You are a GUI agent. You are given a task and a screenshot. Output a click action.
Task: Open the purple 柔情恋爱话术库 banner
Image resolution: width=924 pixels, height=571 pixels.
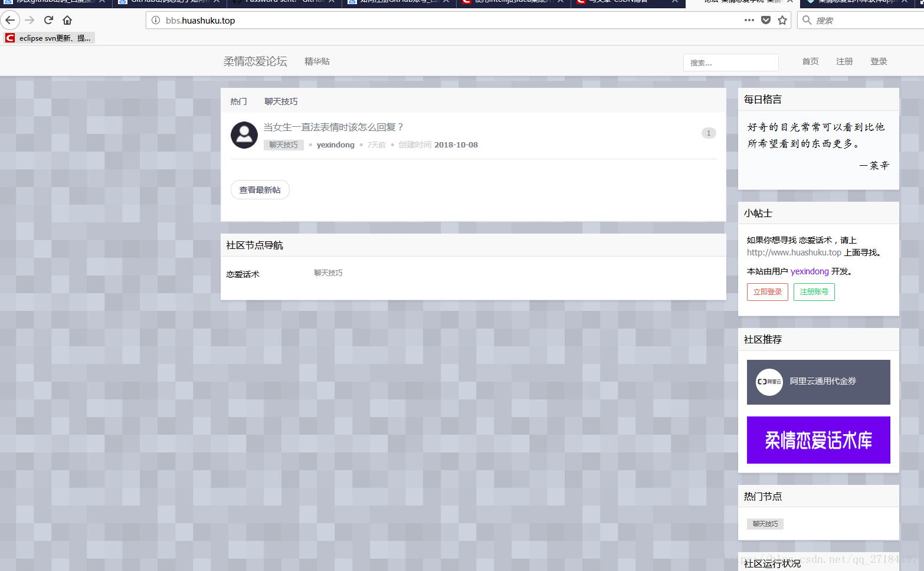[x=818, y=440]
